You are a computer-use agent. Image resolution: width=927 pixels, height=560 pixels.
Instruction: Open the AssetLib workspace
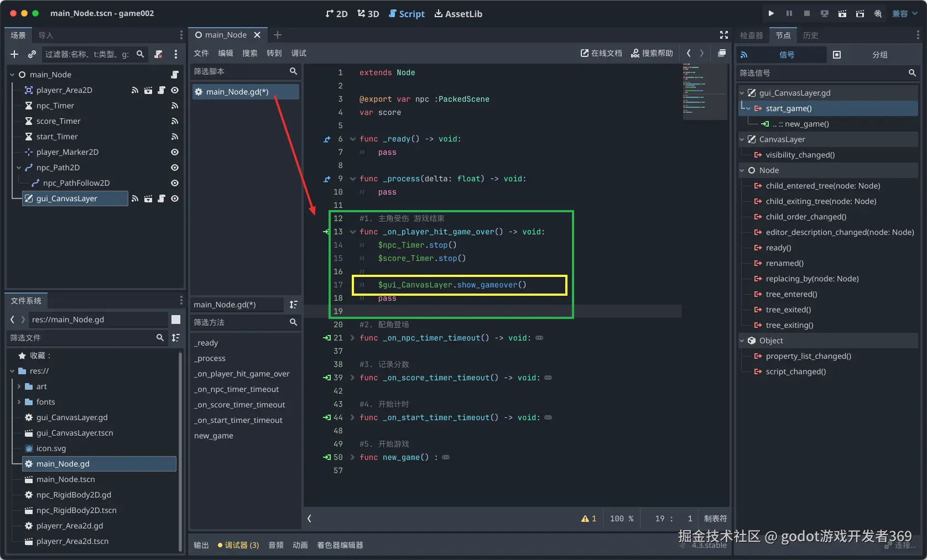click(x=459, y=14)
